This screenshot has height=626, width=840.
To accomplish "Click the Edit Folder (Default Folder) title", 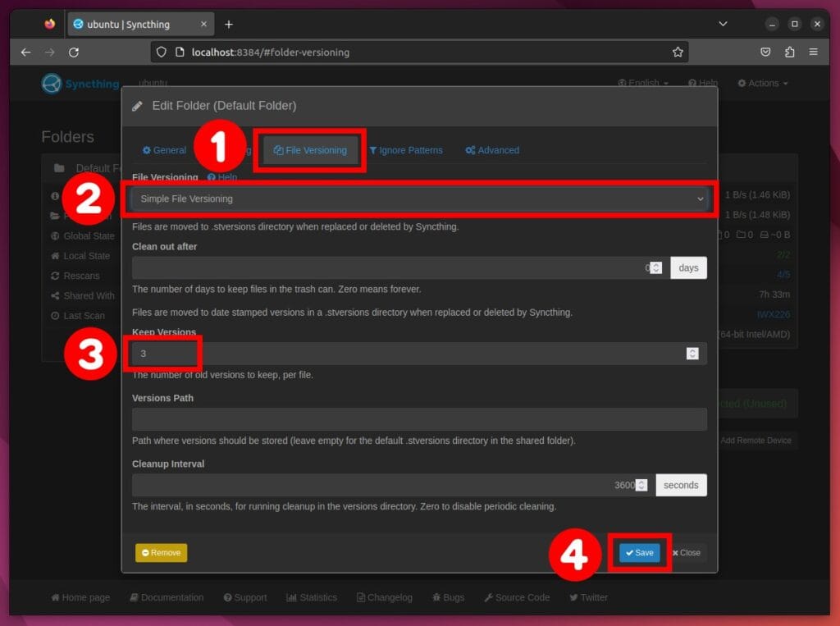I will [224, 106].
